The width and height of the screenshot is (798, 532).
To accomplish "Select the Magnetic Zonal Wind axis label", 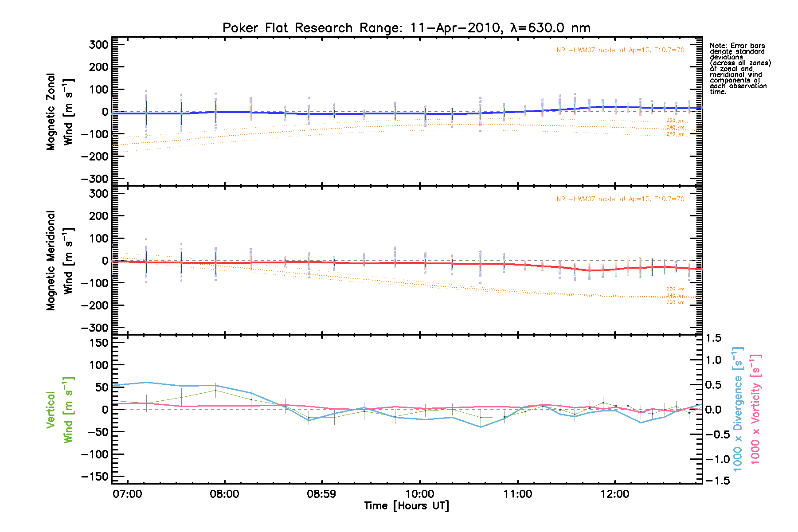I will (x=59, y=112).
